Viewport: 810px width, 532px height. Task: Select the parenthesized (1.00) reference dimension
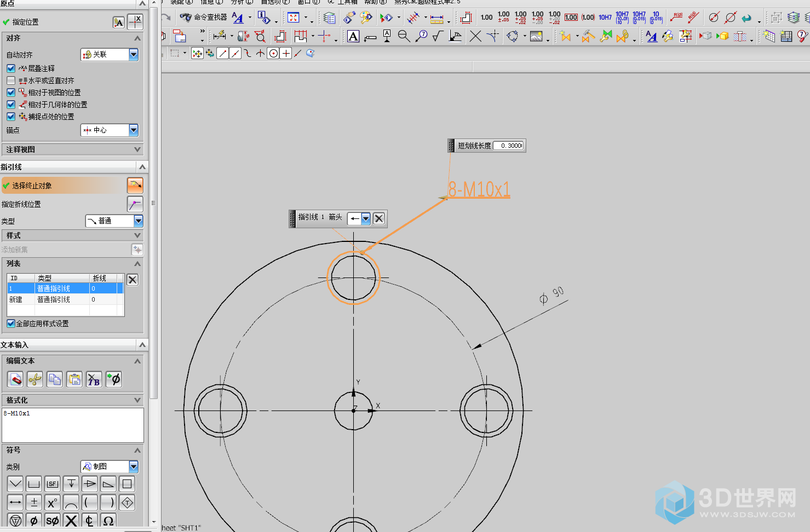[588, 18]
